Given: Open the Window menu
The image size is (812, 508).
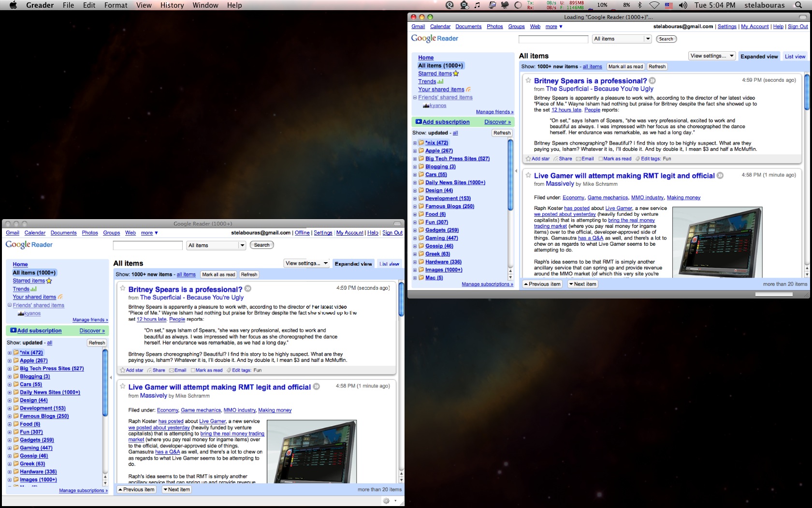Looking at the screenshot, I should [x=205, y=5].
